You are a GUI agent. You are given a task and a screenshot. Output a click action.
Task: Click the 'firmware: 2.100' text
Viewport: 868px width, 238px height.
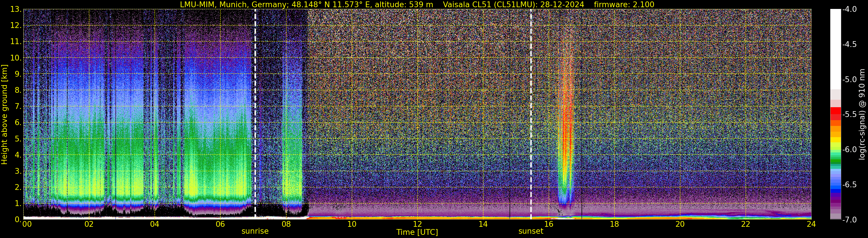tap(624, 4)
